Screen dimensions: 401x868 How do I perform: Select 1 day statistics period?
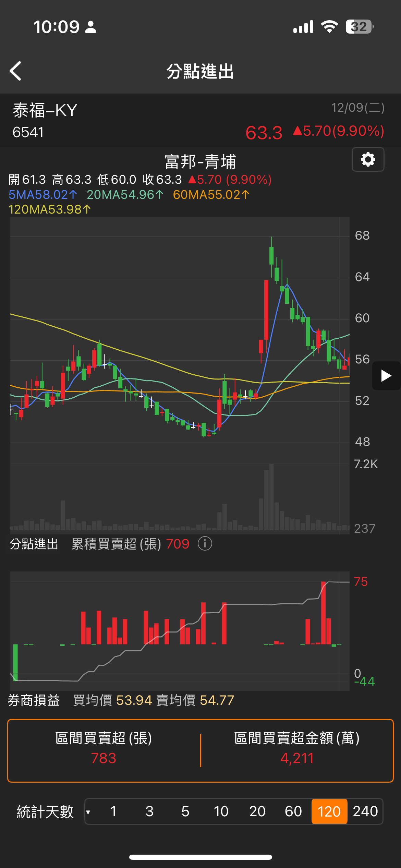[113, 812]
